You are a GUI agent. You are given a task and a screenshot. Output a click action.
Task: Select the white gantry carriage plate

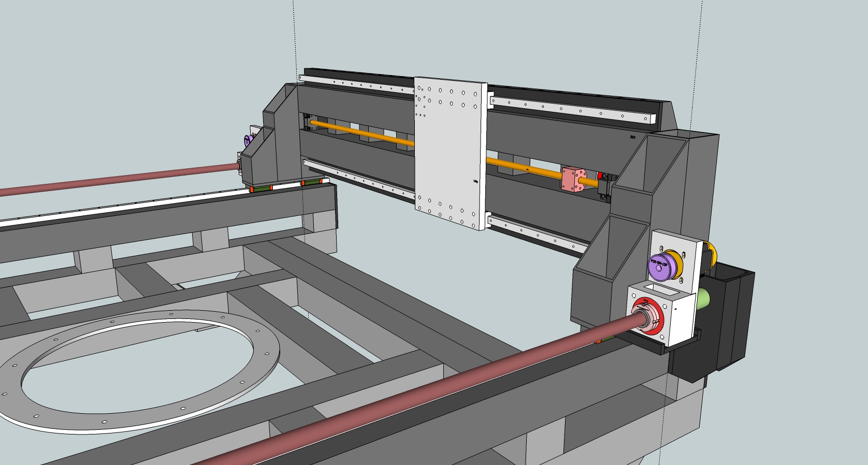pos(450,155)
